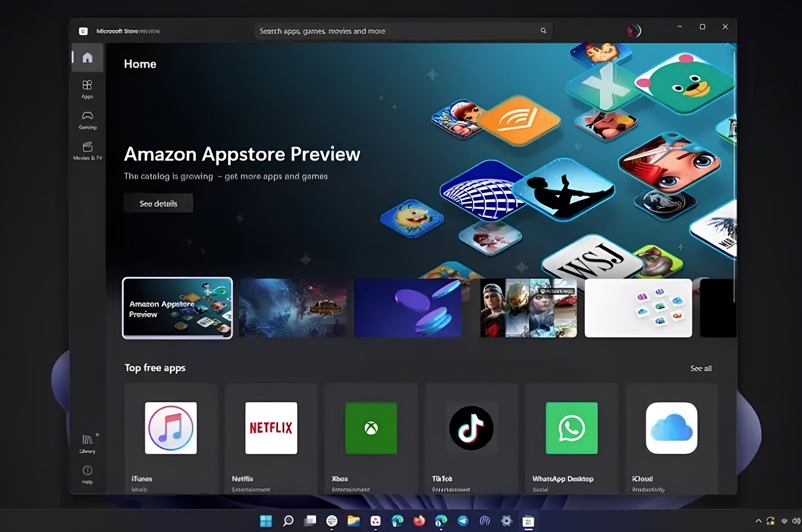Select the Amazon Appstore Preview carousel thumbnail
The width and height of the screenshot is (802, 532).
click(x=177, y=308)
